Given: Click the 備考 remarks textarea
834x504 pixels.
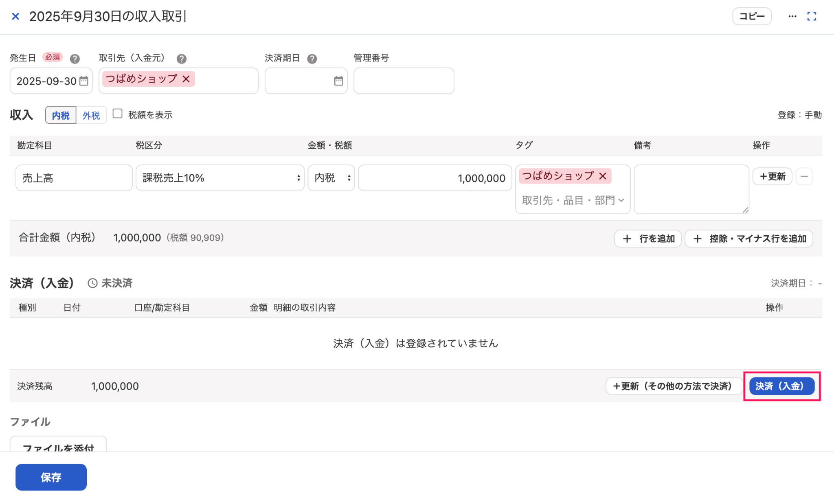Looking at the screenshot, I should coord(691,189).
